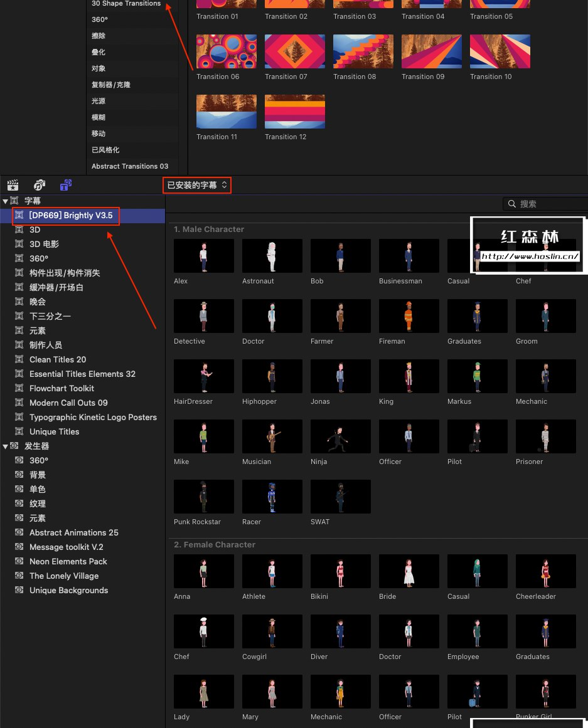Select the Alex male character thumbnail
The width and height of the screenshot is (588, 728).
(x=203, y=256)
